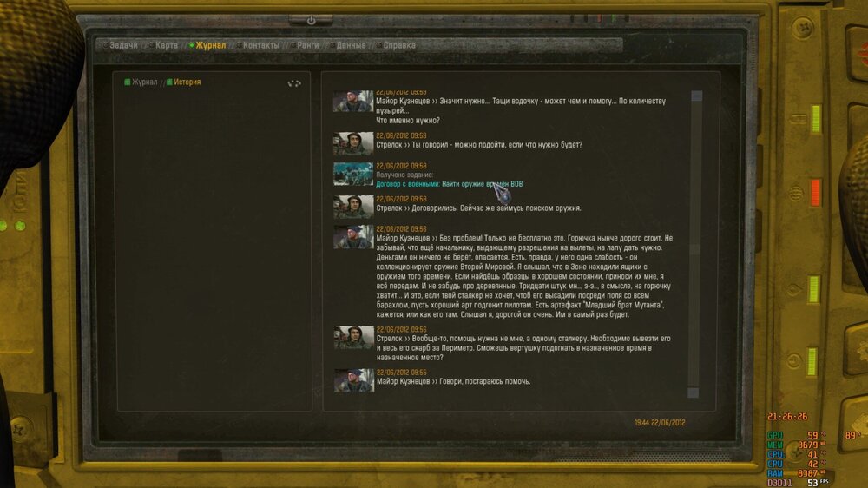Click the first CPU reading '41' in overlay
The height and width of the screenshot is (488, 868).
812,454
